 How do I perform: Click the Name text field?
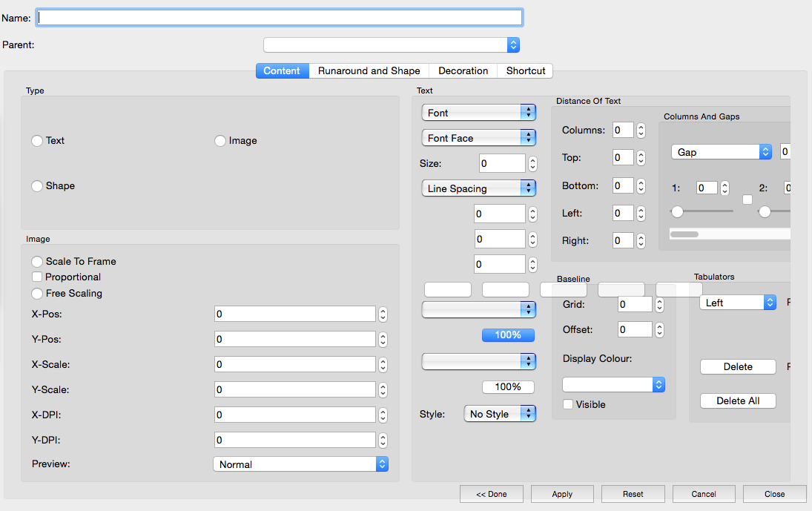pyautogui.click(x=280, y=17)
